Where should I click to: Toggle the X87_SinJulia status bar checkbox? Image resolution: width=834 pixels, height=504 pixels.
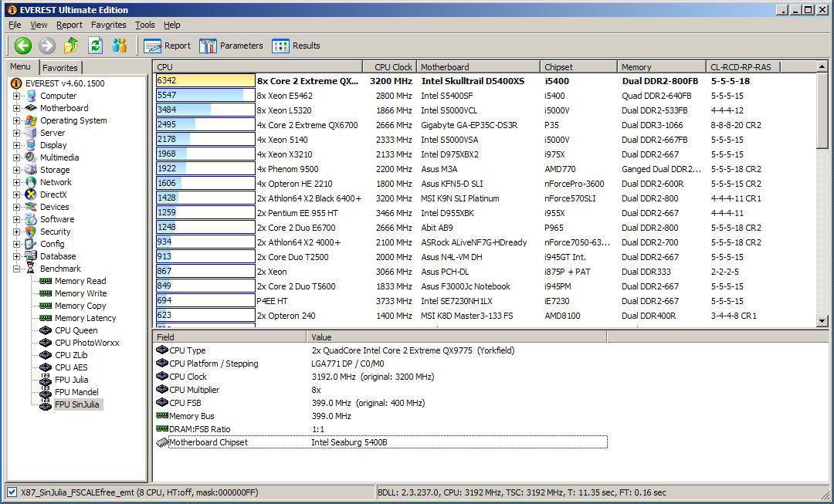[x=12, y=493]
